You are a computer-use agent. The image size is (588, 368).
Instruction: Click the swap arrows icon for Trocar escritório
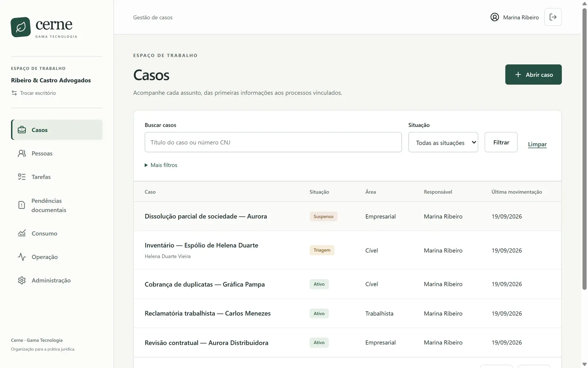click(x=14, y=93)
